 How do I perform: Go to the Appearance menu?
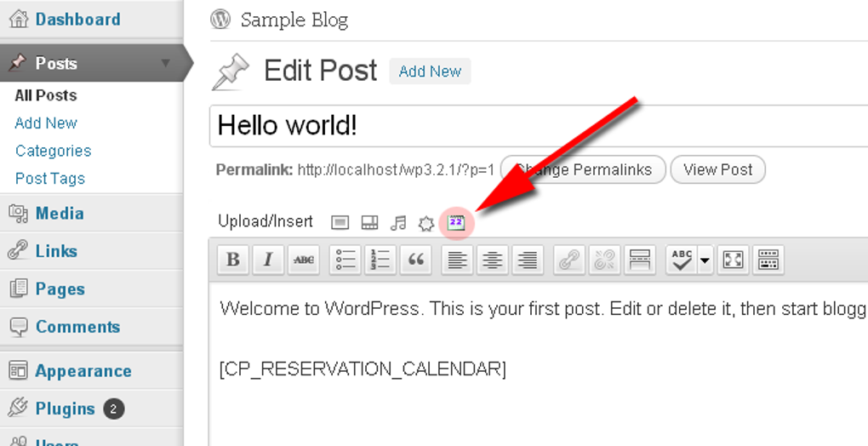coord(83,371)
